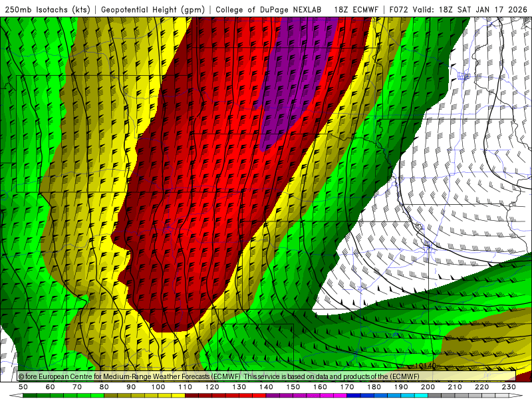Select the cyan swatch just before 200
Viewport: 532px width, 399px height.
(x=421, y=396)
